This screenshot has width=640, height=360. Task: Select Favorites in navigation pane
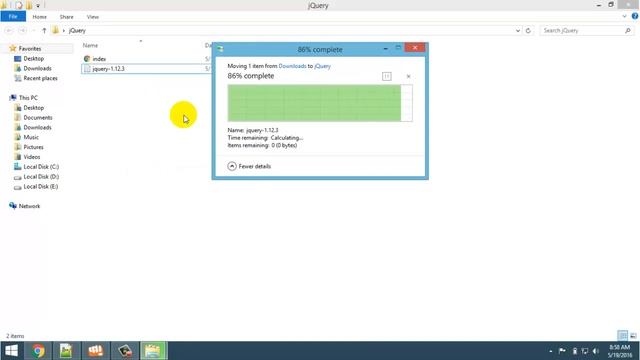[30, 49]
